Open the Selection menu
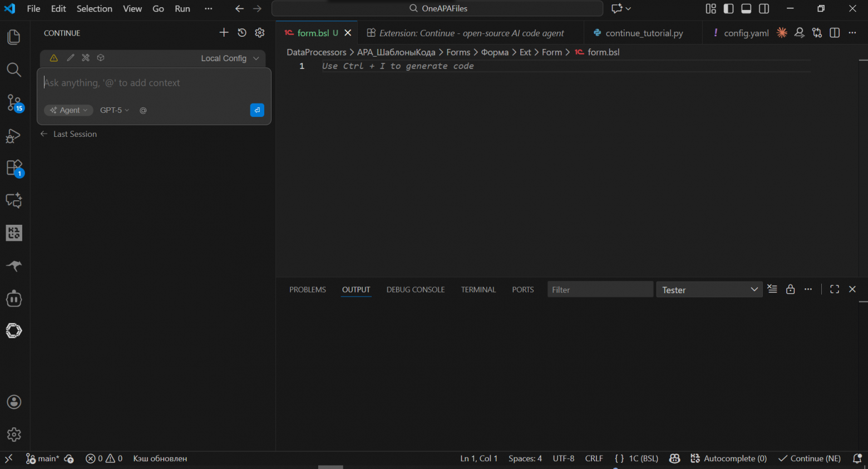The image size is (868, 469). (94, 8)
